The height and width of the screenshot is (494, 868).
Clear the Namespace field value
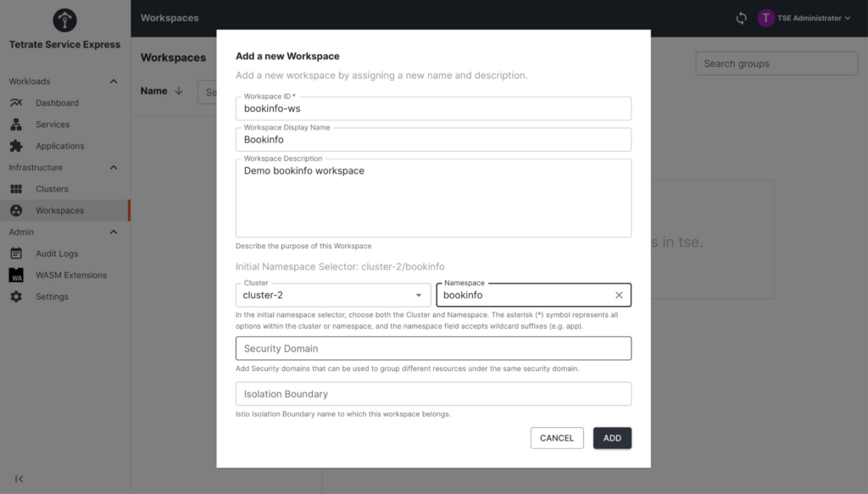[x=619, y=295]
